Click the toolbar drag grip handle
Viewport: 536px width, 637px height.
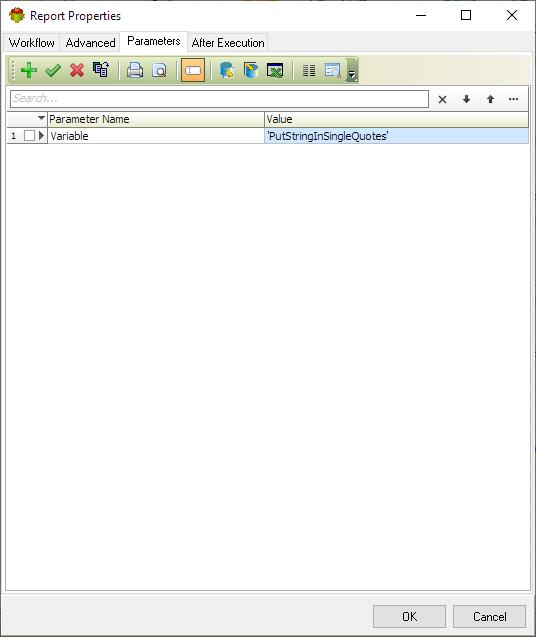[x=13, y=70]
